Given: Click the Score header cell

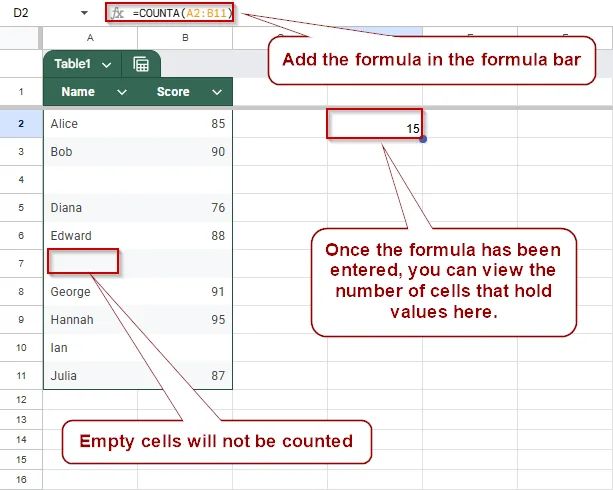Looking at the screenshot, I should point(185,92).
